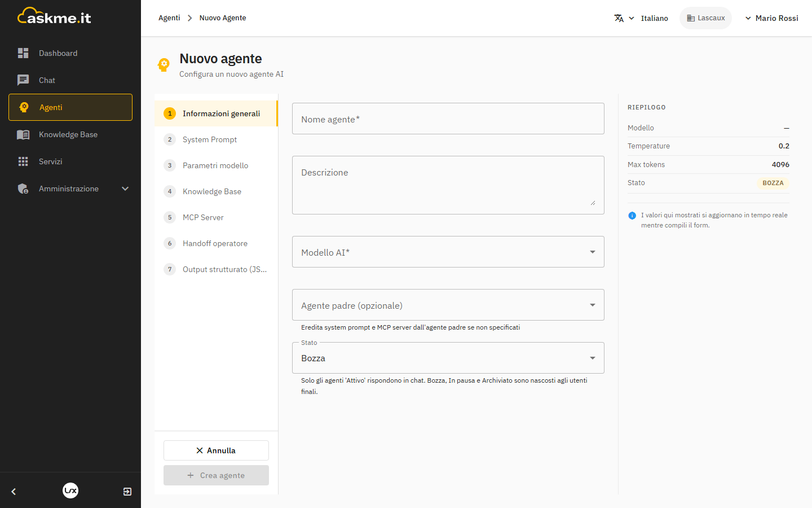Image resolution: width=812 pixels, height=508 pixels.
Task: Open the Mario Rossi user menu
Action: point(771,18)
